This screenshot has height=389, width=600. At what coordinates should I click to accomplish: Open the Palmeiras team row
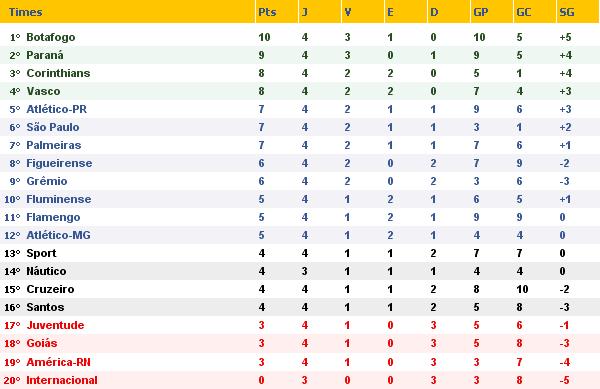pos(300,145)
